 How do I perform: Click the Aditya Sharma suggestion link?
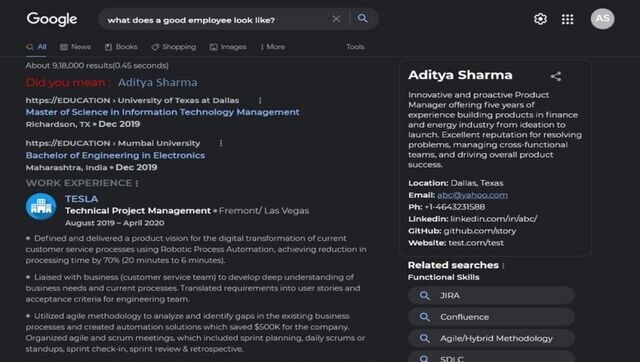coord(158,82)
